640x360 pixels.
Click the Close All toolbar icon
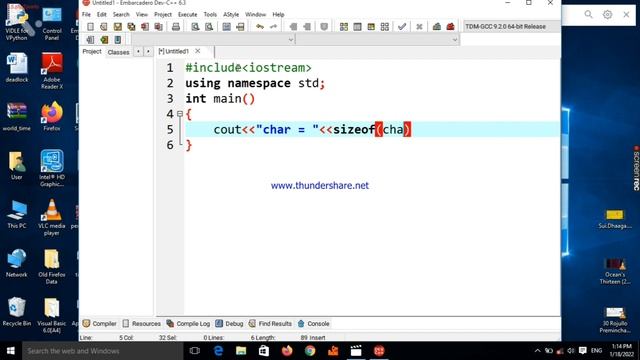pos(158,27)
